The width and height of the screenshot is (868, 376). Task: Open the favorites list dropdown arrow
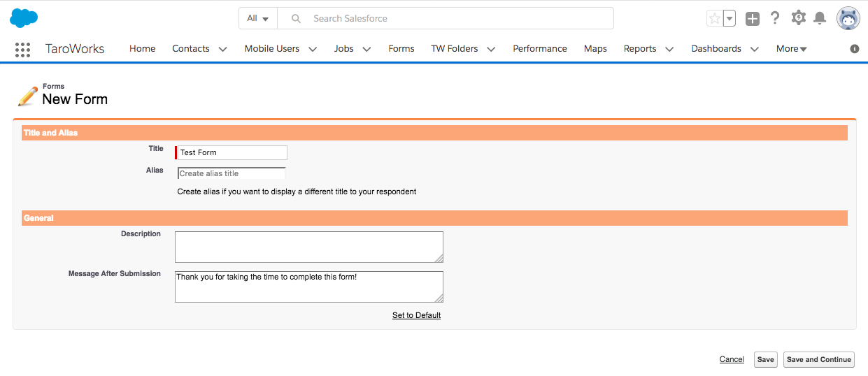click(x=730, y=19)
